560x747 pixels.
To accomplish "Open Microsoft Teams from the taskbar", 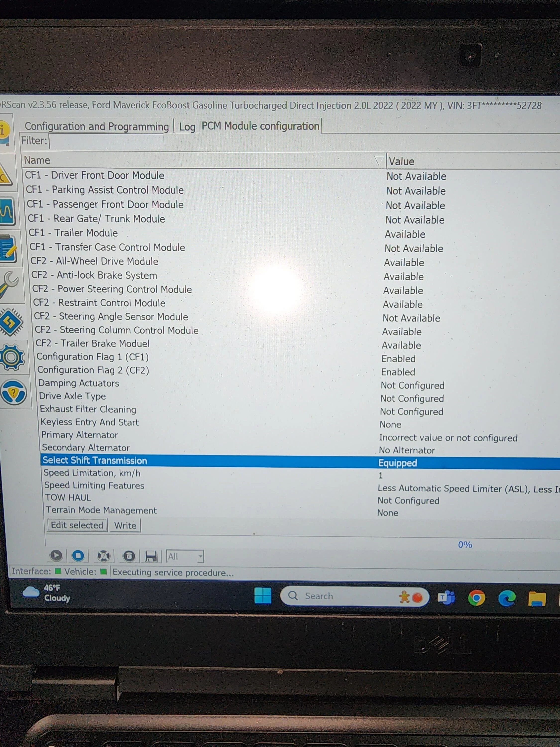I will (x=446, y=598).
